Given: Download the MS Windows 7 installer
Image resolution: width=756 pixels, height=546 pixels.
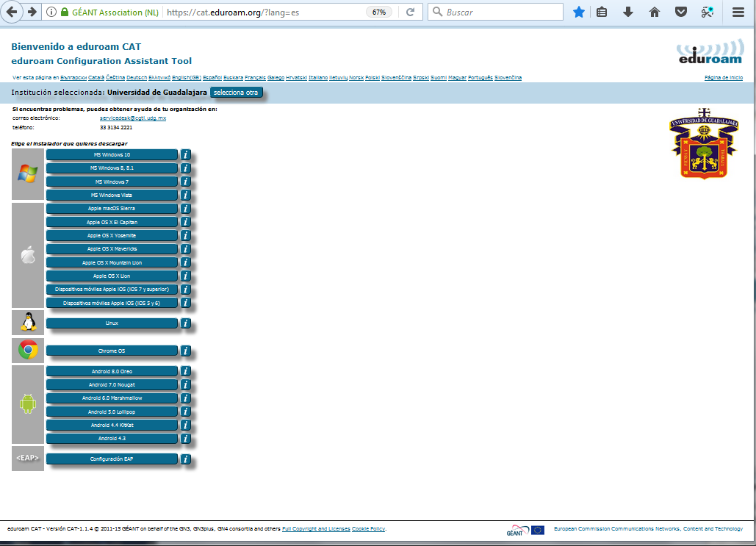Looking at the screenshot, I should pos(112,182).
